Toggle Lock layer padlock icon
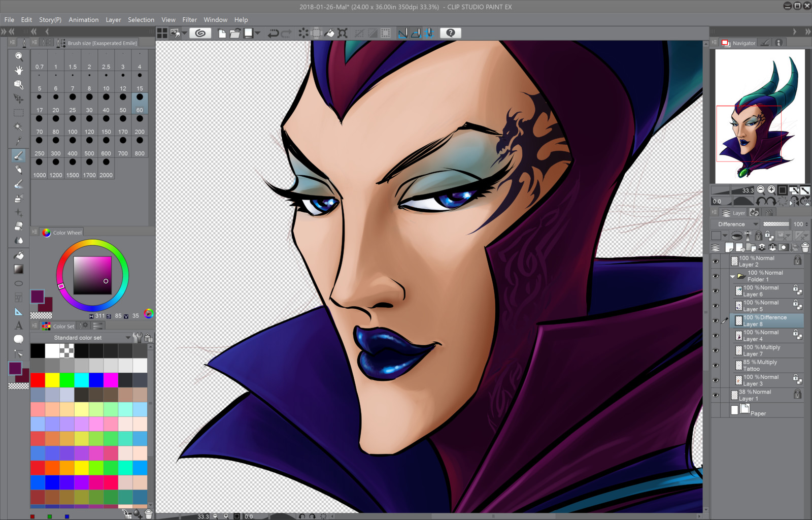This screenshot has height=520, width=812. 758,236
